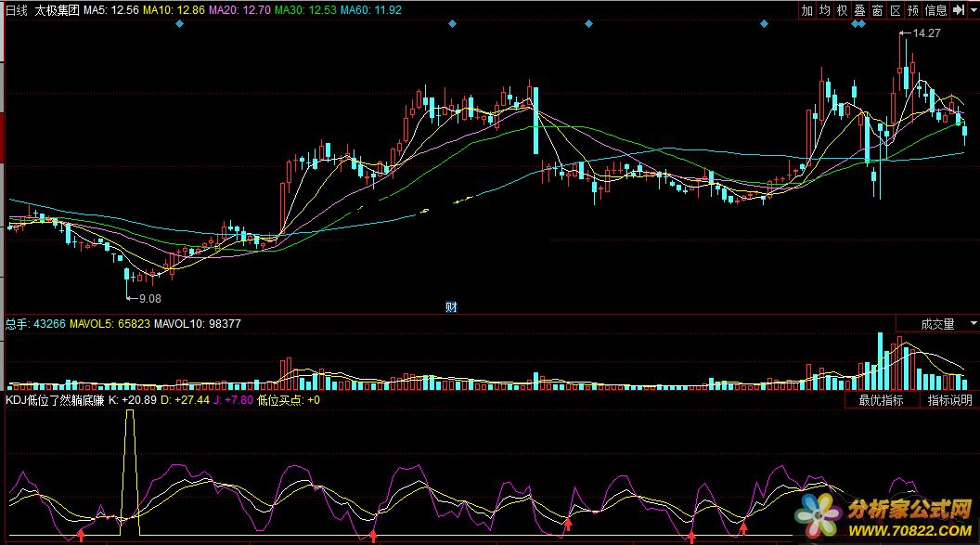Click the D: +27.44 value
This screenshot has height=545, width=980.
[185, 400]
